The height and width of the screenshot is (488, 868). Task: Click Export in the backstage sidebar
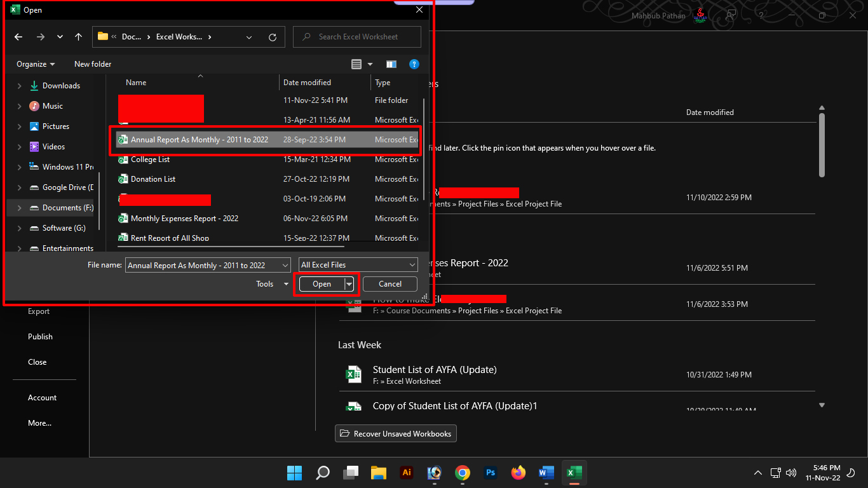coord(39,311)
